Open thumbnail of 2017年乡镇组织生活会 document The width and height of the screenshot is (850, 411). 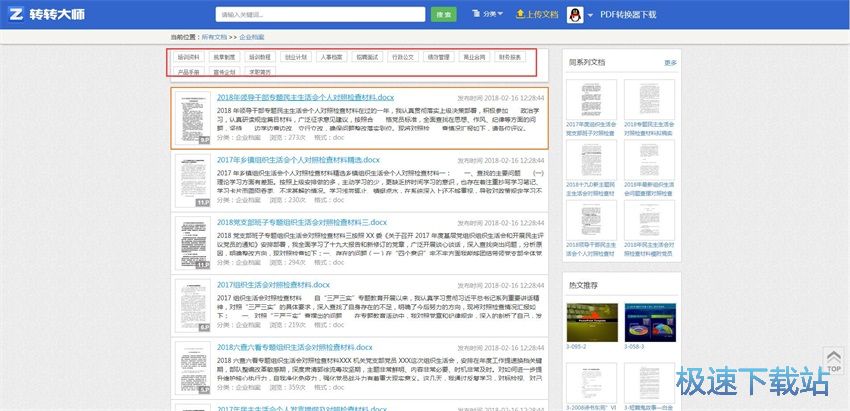[192, 181]
